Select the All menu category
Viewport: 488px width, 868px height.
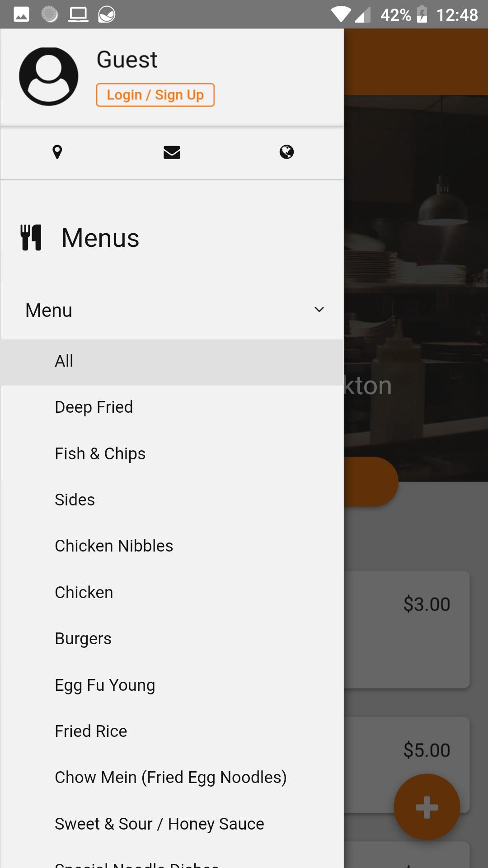point(172,362)
